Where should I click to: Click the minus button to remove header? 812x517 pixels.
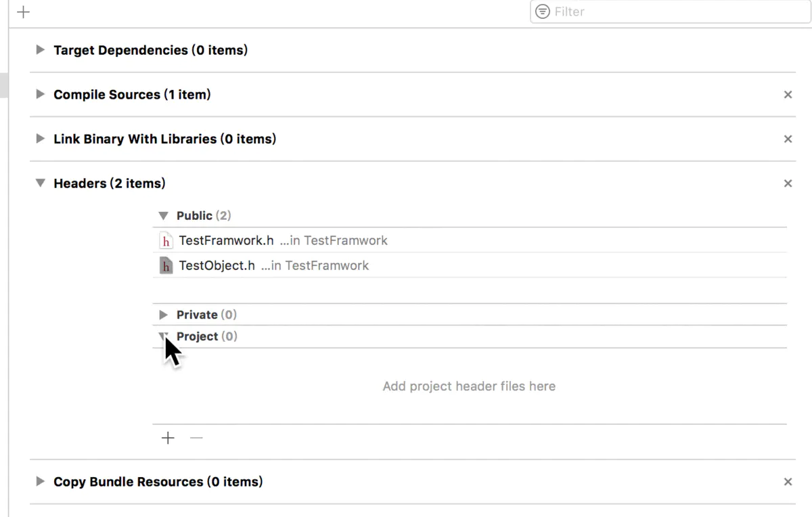196,438
